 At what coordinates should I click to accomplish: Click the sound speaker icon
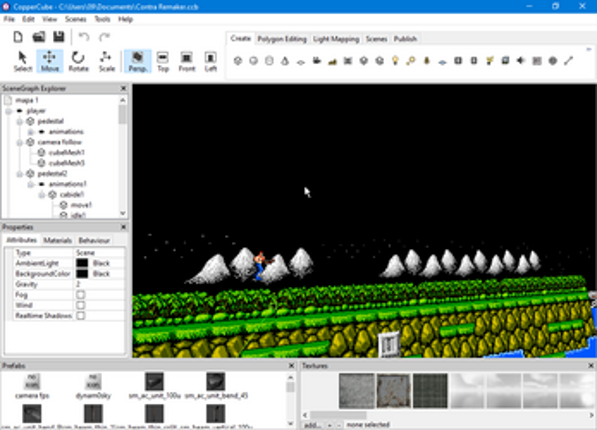[x=521, y=61]
